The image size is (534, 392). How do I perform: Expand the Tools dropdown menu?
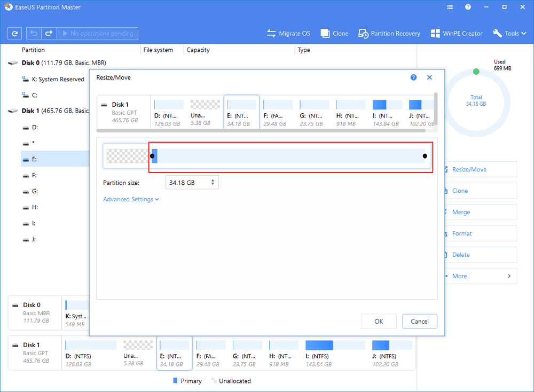click(x=509, y=34)
